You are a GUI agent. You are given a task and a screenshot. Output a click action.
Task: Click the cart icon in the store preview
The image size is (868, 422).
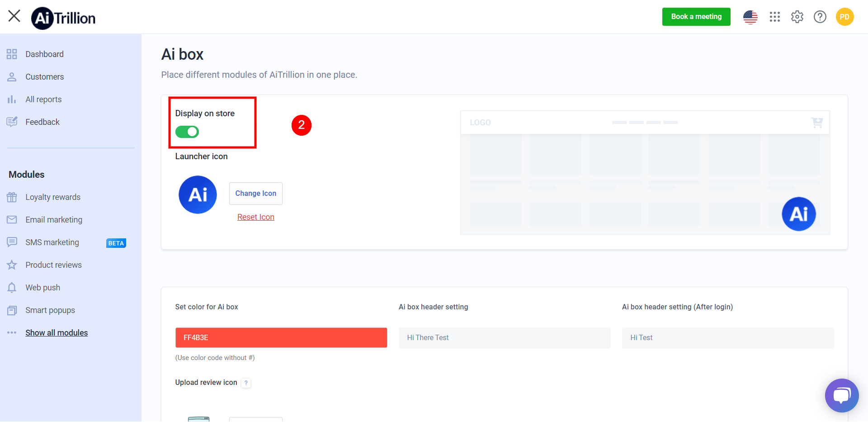click(817, 123)
